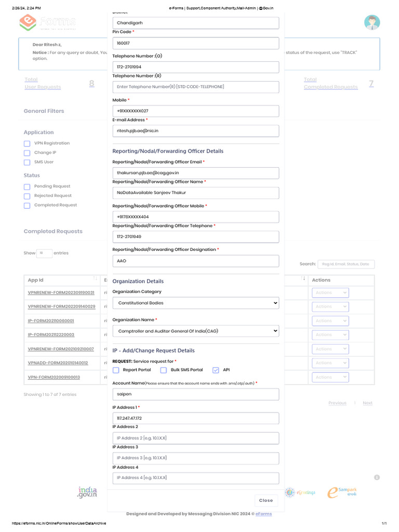The height and width of the screenshot is (532, 399).
Task: Click the Account Name field
Action: 196,394
